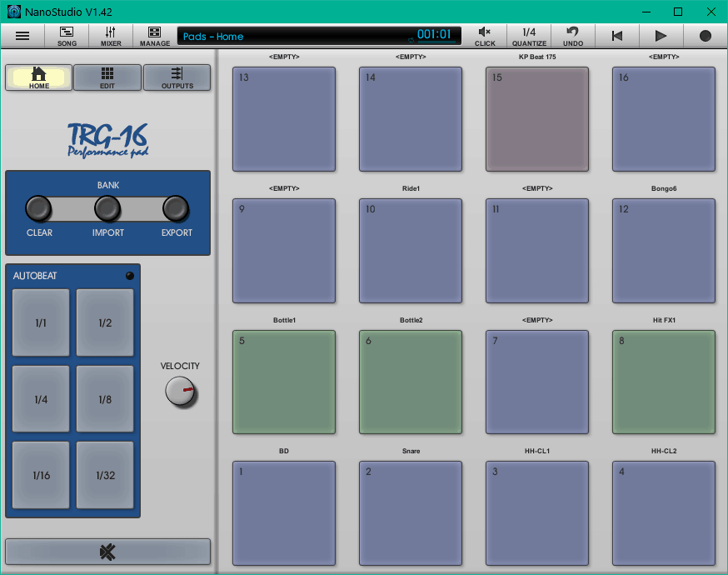Image resolution: width=728 pixels, height=575 pixels.
Task: Switch to the Edit tab
Action: (107, 77)
